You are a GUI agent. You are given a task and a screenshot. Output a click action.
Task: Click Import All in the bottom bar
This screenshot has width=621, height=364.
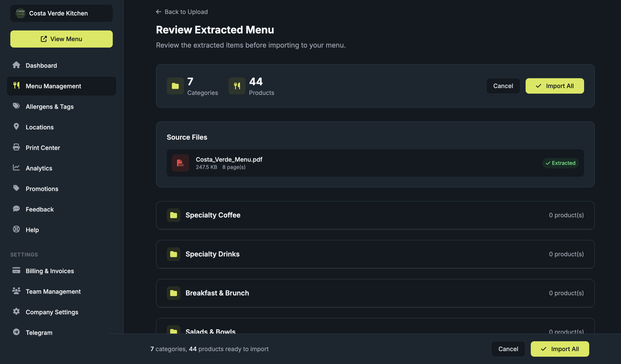tap(560, 349)
